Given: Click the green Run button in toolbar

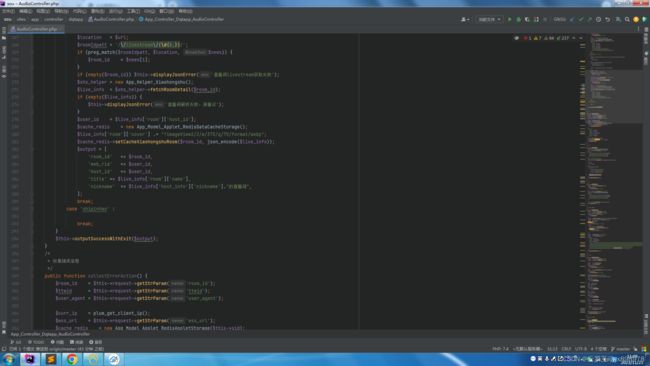Looking at the screenshot, I should [x=509, y=19].
